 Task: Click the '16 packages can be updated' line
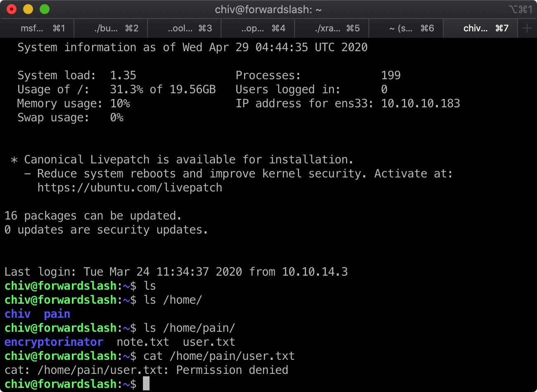[93, 216]
